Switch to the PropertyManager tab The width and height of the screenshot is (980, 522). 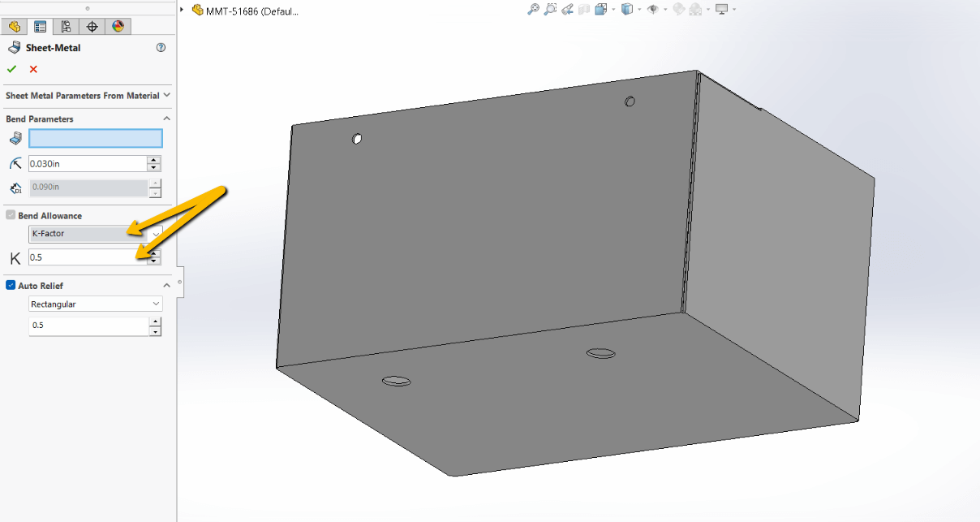pos(41,26)
